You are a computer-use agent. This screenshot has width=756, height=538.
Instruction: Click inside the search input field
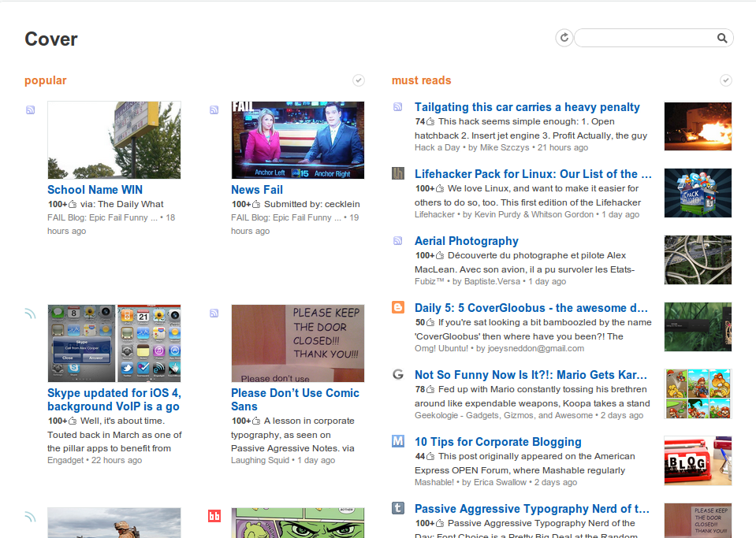646,38
